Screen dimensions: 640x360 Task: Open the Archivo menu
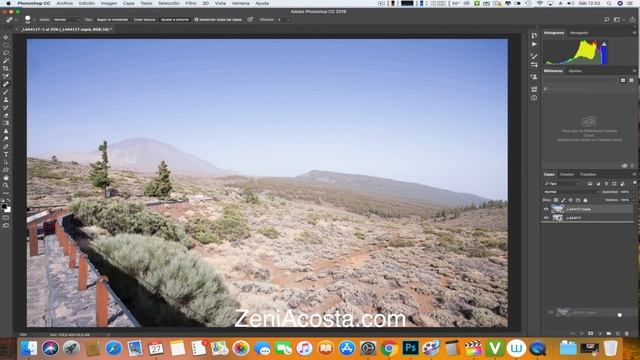pyautogui.click(x=64, y=3)
